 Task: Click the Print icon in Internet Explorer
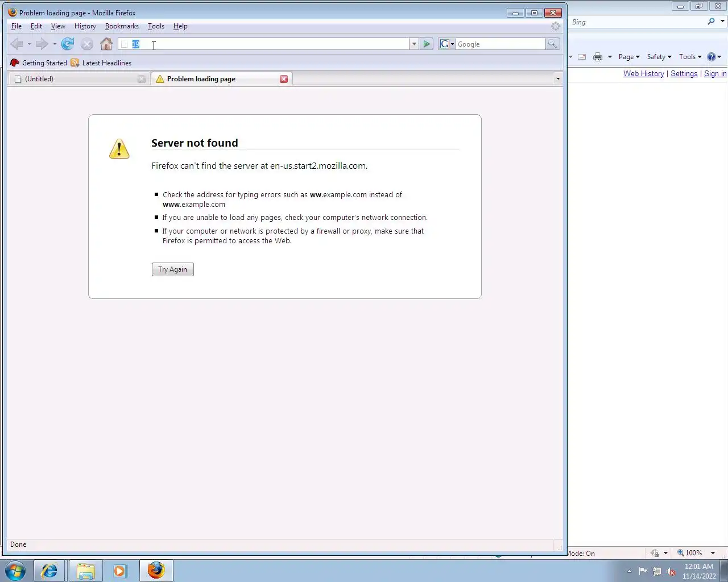(598, 57)
